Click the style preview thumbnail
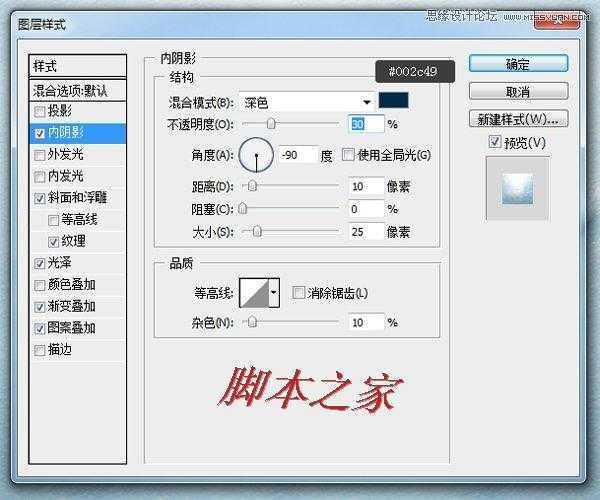Viewport: 600px width, 500px height. [x=518, y=190]
